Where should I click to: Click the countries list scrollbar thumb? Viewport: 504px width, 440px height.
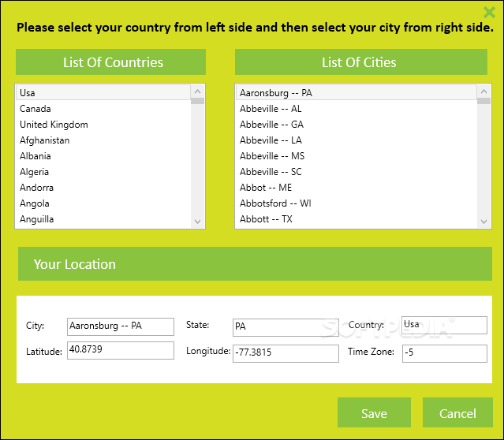(x=197, y=101)
